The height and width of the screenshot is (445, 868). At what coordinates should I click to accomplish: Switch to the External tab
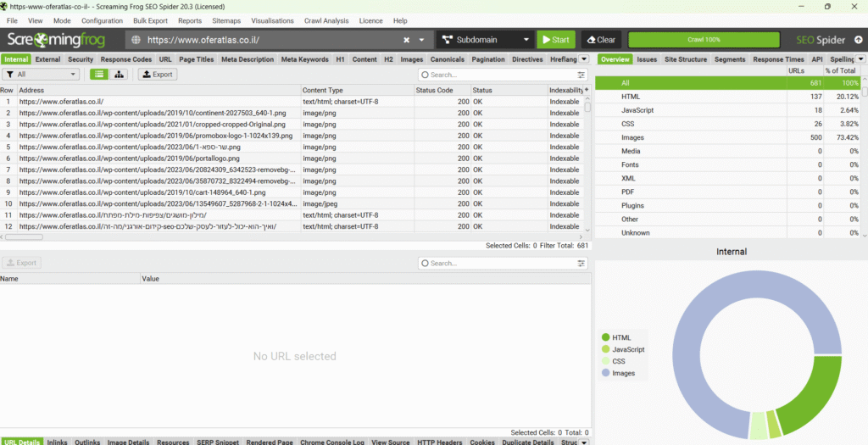[47, 59]
